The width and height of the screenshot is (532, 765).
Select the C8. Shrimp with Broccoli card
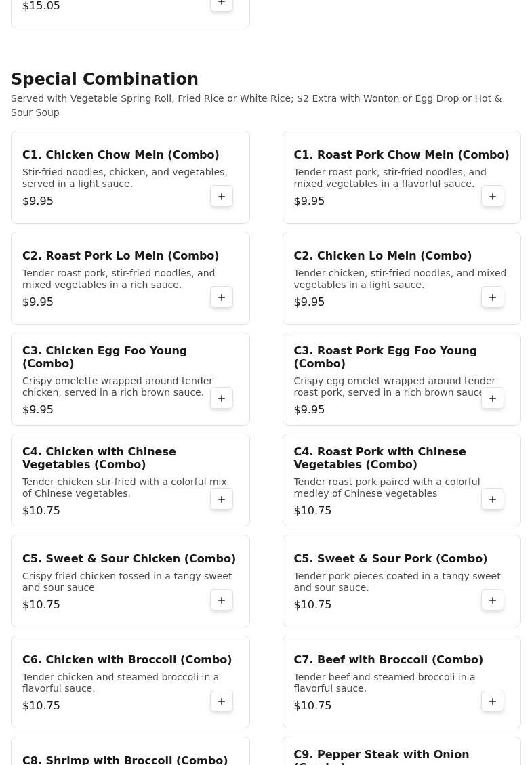tap(130, 751)
